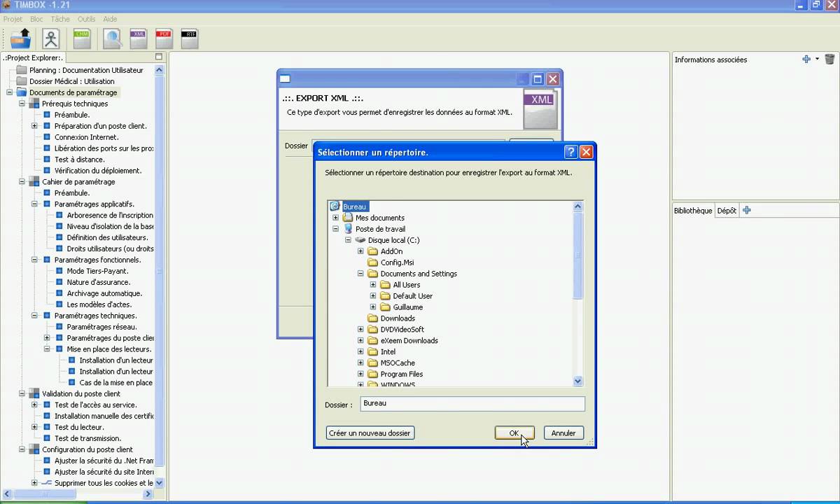This screenshot has width=840, height=504.
Task: Select Archivage automatique. tree item
Action: tap(104, 293)
